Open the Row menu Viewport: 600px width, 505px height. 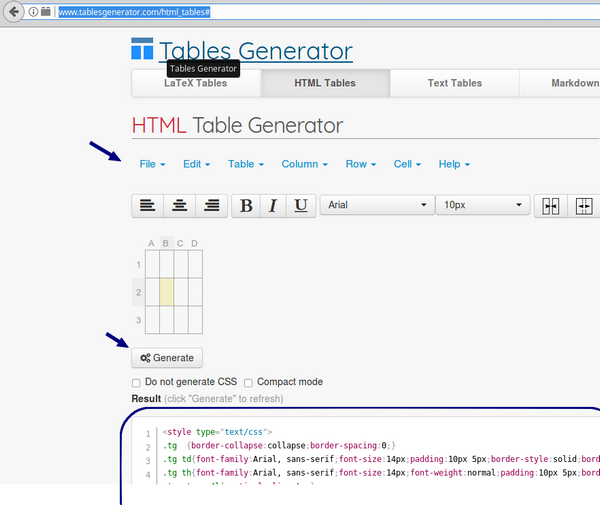361,164
